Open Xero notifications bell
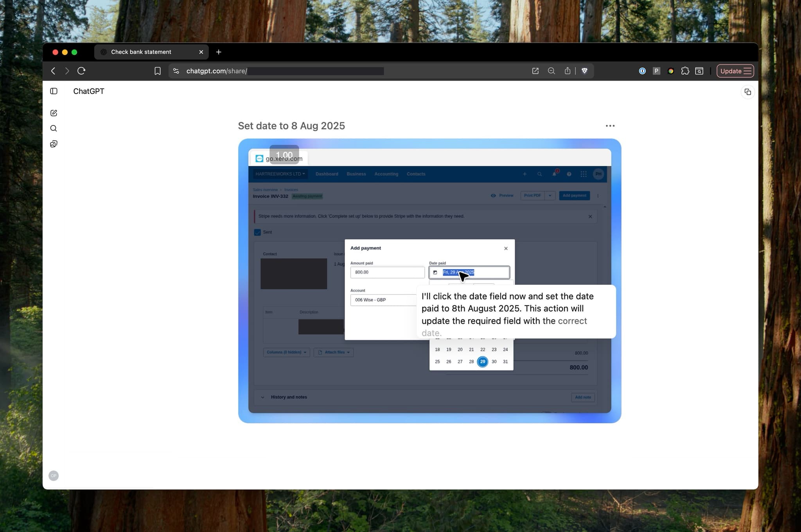The width and height of the screenshot is (801, 532). click(x=555, y=174)
